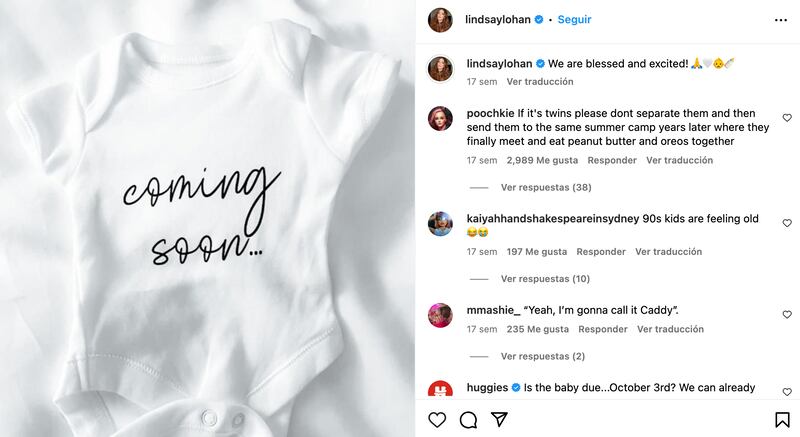Save the post with the bookmark icon
The image size is (800, 437).
pos(781,419)
